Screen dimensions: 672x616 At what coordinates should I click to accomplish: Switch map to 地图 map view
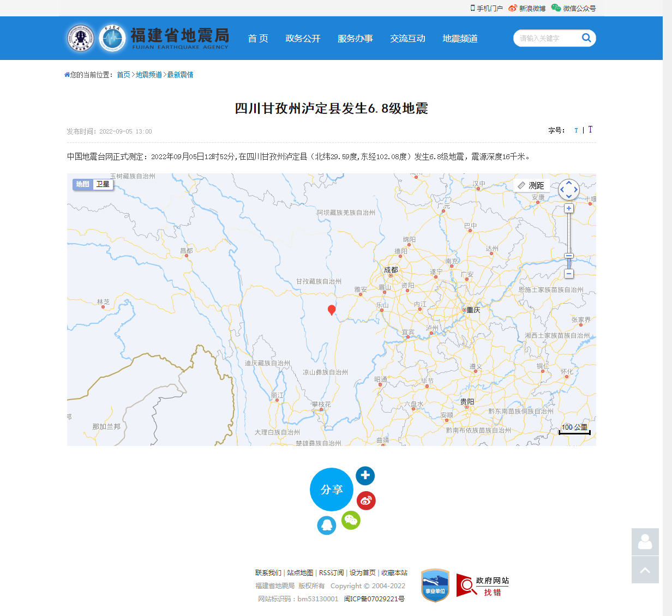coord(83,184)
